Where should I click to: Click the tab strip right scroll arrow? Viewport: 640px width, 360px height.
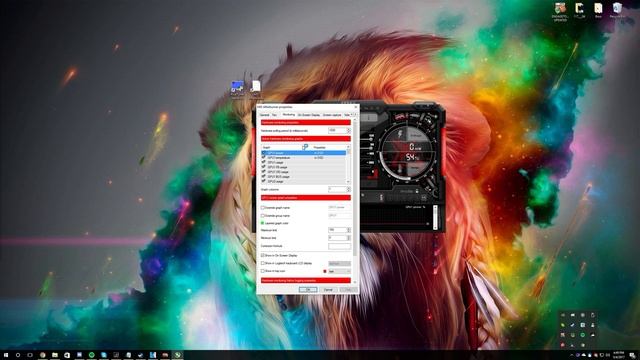[x=355, y=115]
